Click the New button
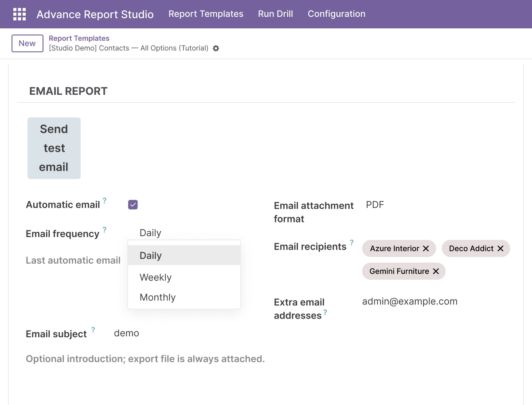 (x=27, y=43)
